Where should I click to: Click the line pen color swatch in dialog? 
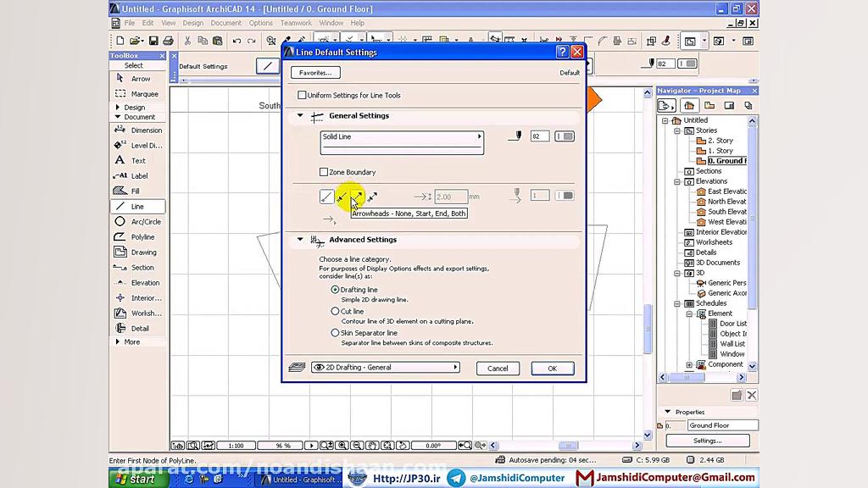[565, 136]
